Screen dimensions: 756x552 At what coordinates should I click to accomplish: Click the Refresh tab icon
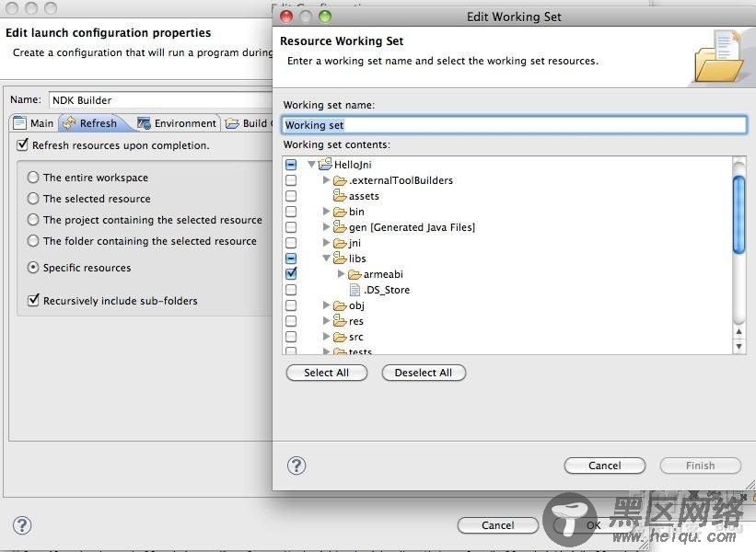click(x=69, y=123)
